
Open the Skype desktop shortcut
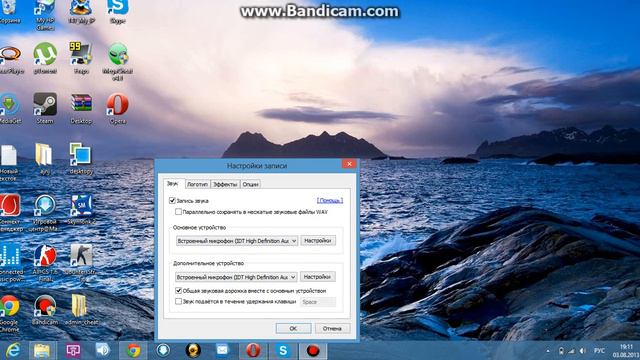click(118, 11)
